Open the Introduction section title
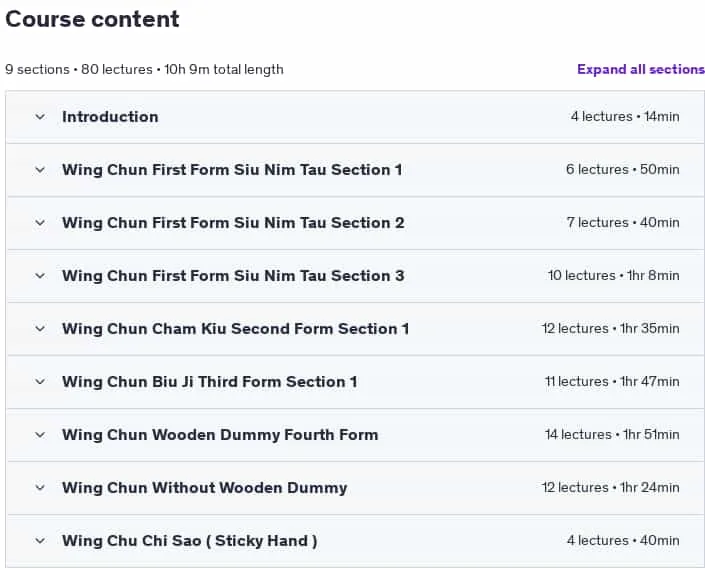This screenshot has height=568, width=705. [x=110, y=117]
